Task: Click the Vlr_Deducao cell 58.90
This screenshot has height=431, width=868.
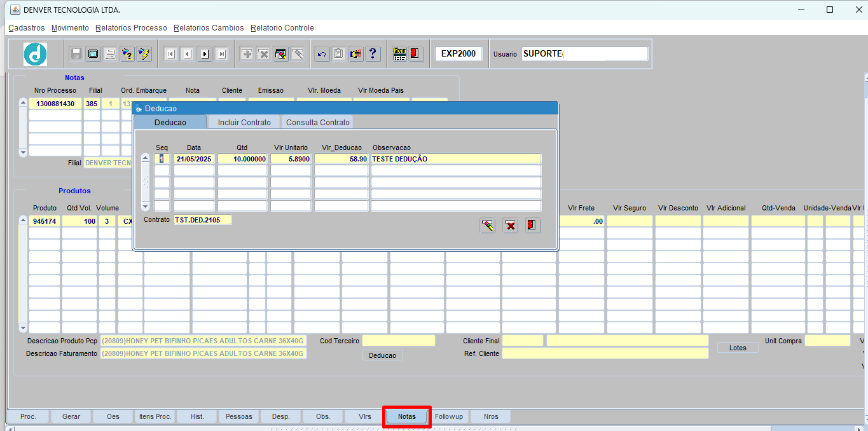Action: (341, 158)
